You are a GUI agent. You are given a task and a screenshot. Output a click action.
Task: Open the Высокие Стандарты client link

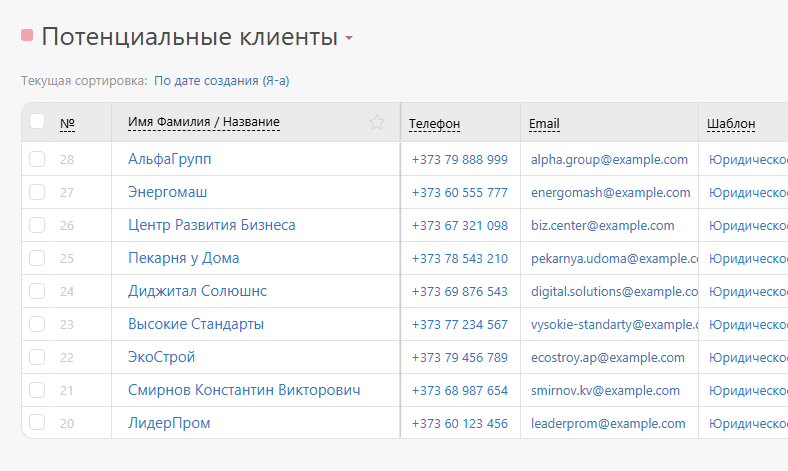coord(195,324)
